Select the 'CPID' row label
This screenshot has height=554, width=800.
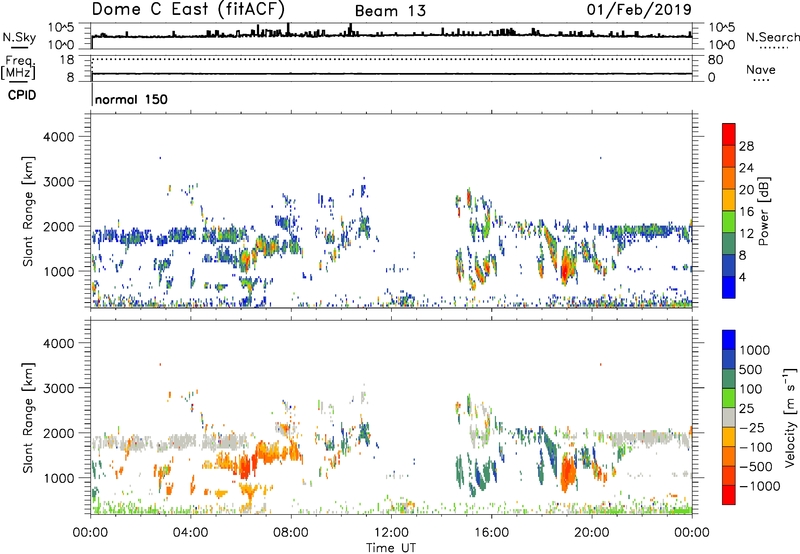pos(22,95)
